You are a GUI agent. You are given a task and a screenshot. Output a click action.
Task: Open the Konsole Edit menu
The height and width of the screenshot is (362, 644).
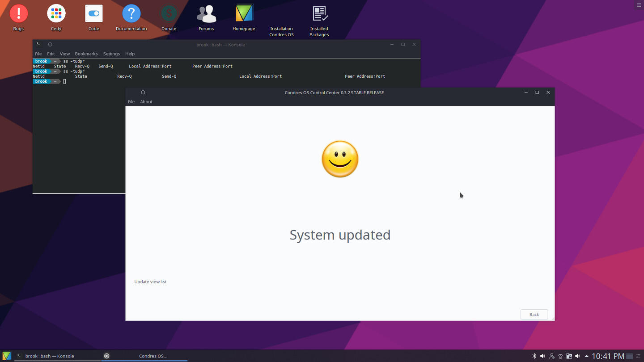pos(51,54)
